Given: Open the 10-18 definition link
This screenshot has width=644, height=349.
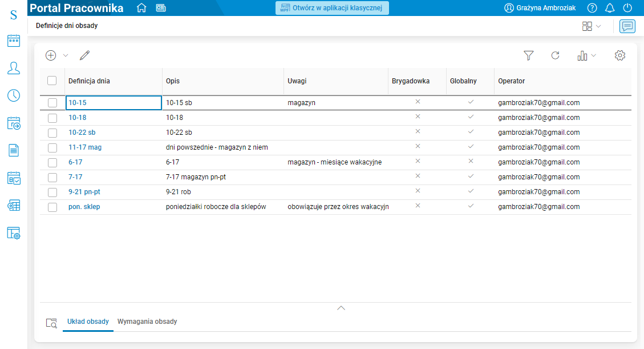Looking at the screenshot, I should pyautogui.click(x=77, y=118).
